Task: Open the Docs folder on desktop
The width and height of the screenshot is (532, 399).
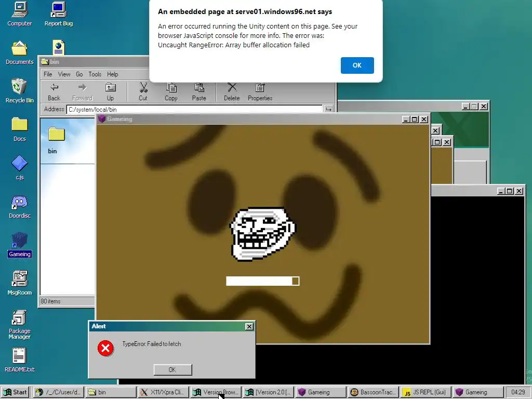Action: 19,129
